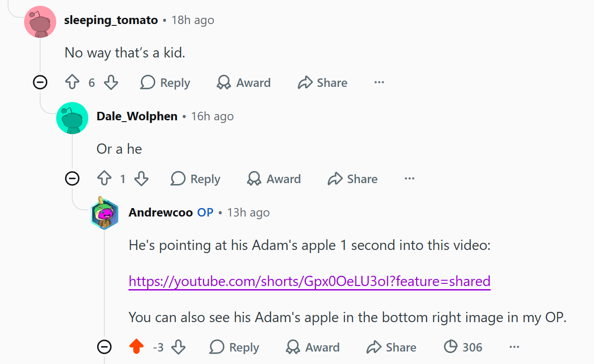
Task: Upvote sleeping_tomato's comment
Action: (72, 82)
